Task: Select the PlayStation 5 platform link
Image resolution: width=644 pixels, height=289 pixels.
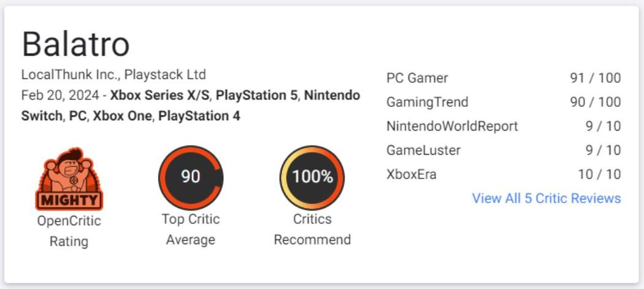Action: point(257,96)
